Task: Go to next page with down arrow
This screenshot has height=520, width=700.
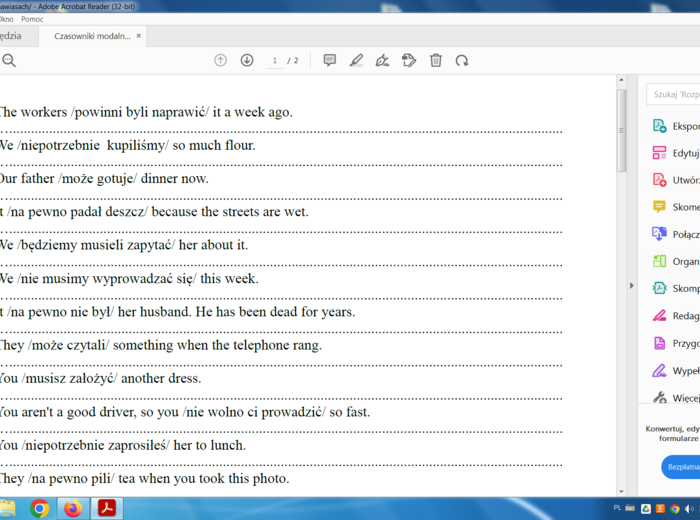Action: point(247,61)
